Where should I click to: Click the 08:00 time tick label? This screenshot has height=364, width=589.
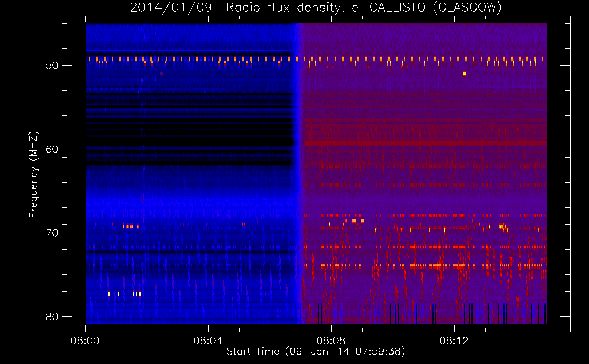(85, 341)
